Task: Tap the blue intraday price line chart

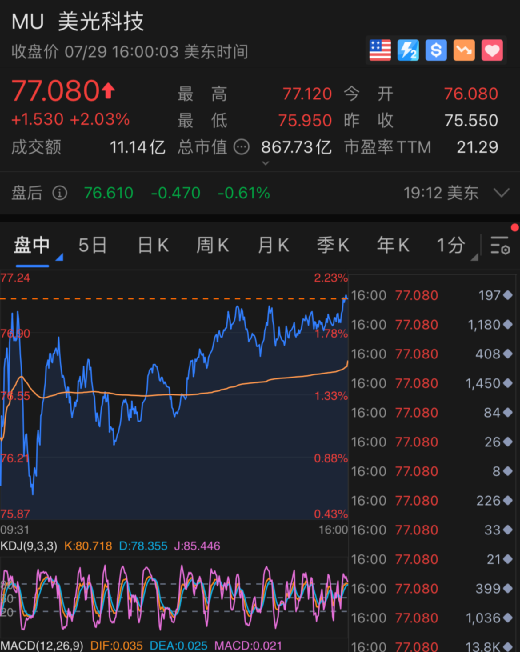Action: (174, 395)
